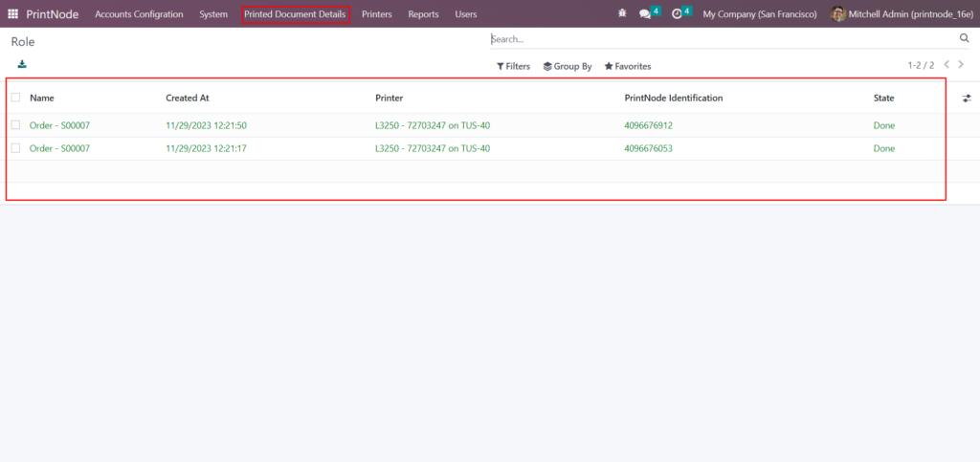The width and height of the screenshot is (980, 462).
Task: Open the Mitchell Admin user menu
Action: [x=902, y=13]
